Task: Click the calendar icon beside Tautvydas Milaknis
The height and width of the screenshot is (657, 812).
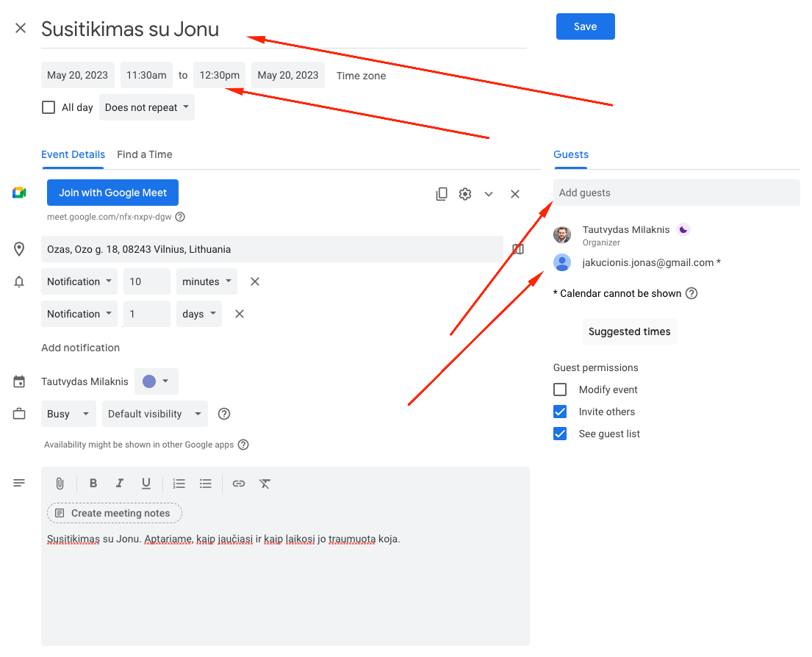Action: [19, 381]
